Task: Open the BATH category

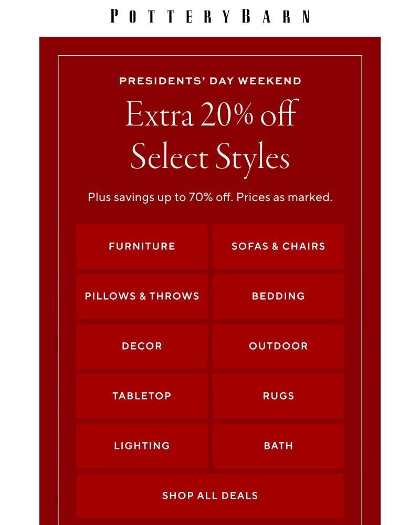Action: (278, 445)
